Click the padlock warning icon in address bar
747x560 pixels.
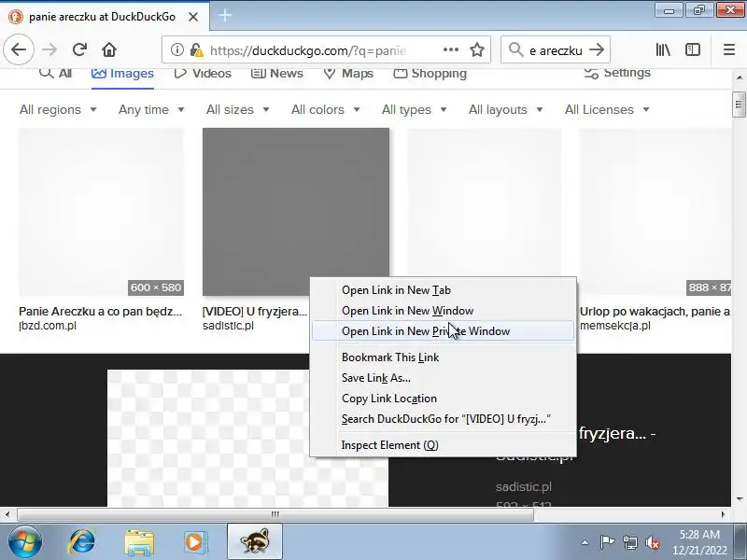tap(195, 49)
